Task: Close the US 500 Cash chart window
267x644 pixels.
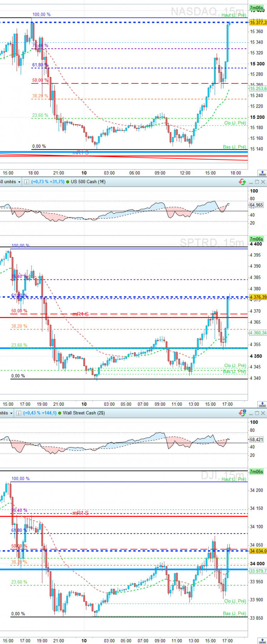Action: pos(263,182)
